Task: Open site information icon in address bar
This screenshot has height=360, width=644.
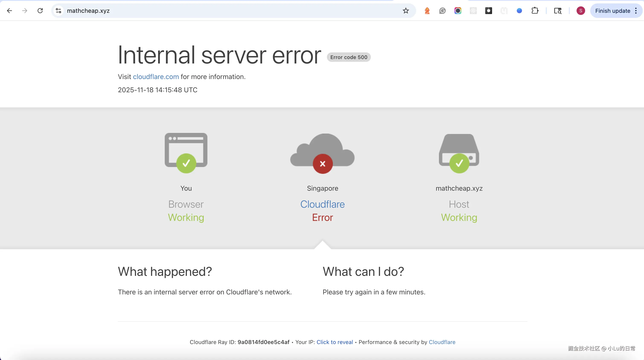Action: (58, 11)
